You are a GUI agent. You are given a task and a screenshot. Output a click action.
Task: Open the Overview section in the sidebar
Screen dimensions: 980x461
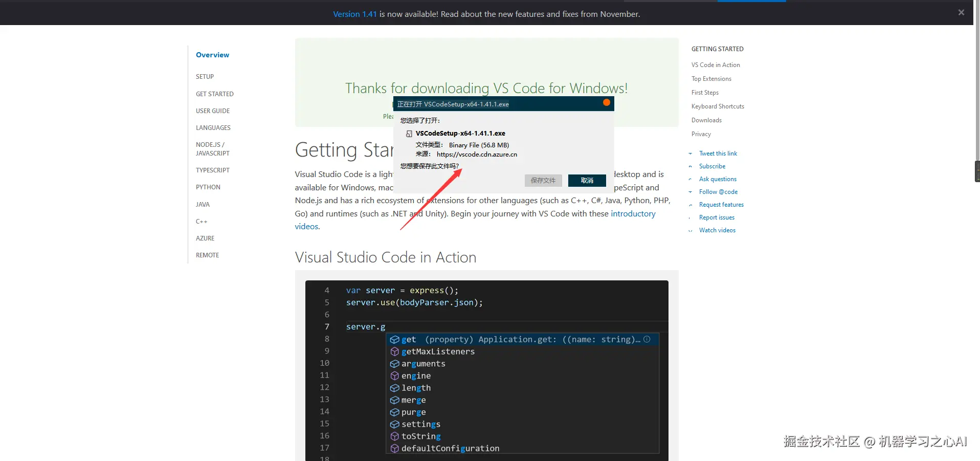[x=212, y=55]
